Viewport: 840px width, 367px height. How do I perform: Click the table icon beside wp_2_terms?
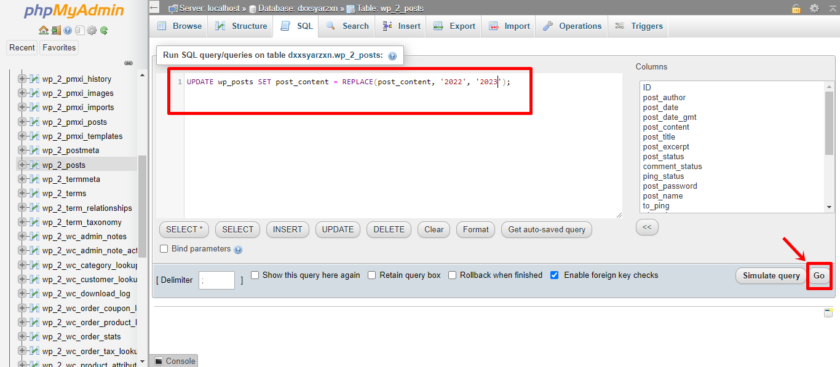tap(34, 193)
